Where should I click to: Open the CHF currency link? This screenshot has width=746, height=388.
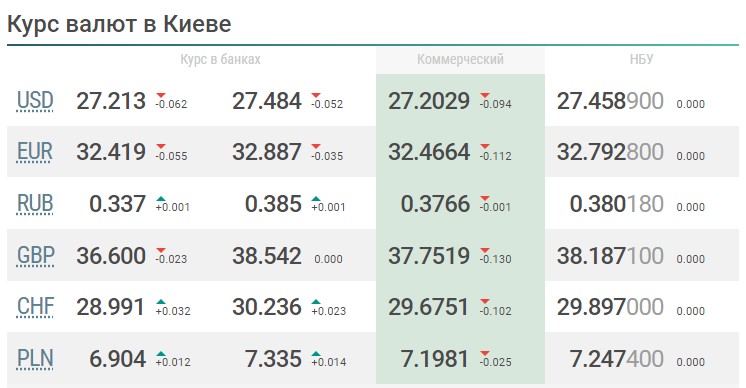click(x=36, y=307)
